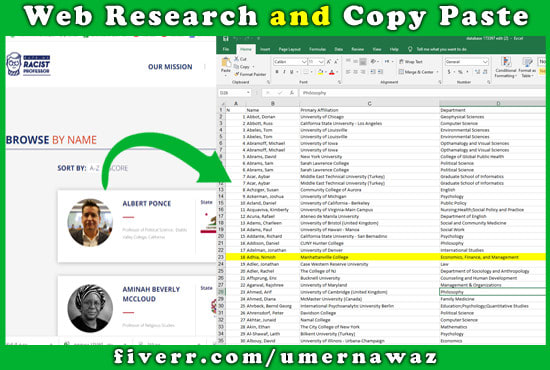Expand the Name Box dropdown arrow

(x=248, y=93)
